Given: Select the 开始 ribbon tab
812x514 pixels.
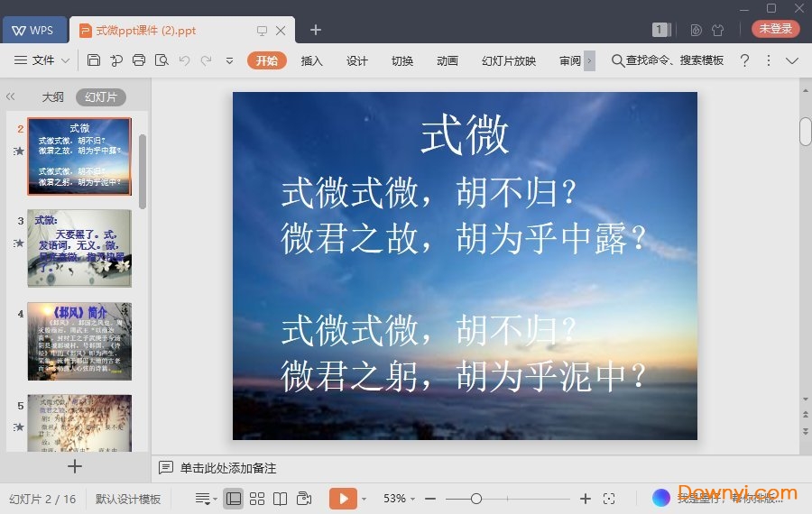Looking at the screenshot, I should (267, 60).
